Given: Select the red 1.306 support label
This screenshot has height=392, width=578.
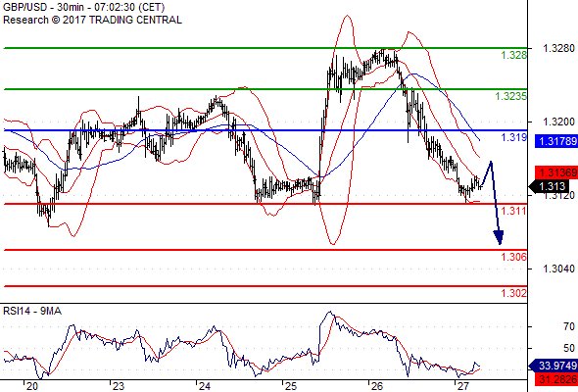Looking at the screenshot, I should pyautogui.click(x=514, y=257).
